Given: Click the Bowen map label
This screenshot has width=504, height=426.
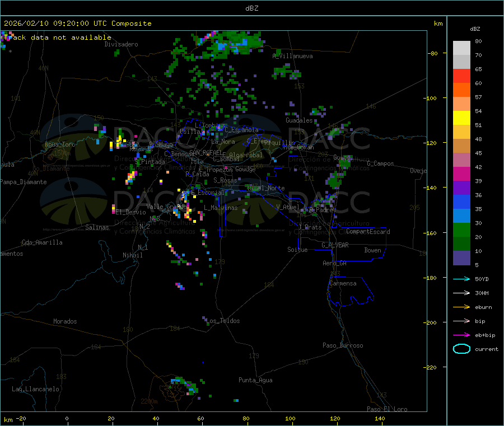Looking at the screenshot, I should pos(372,251).
